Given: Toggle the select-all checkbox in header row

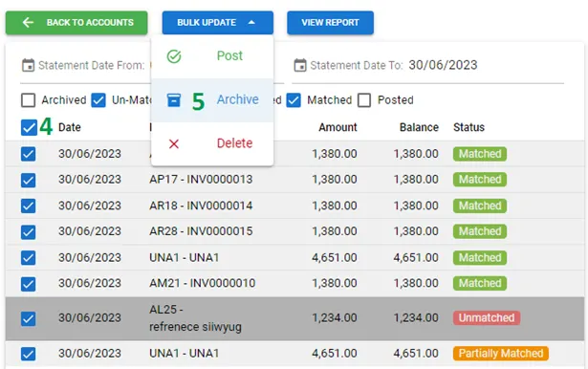Looking at the screenshot, I should (29, 127).
